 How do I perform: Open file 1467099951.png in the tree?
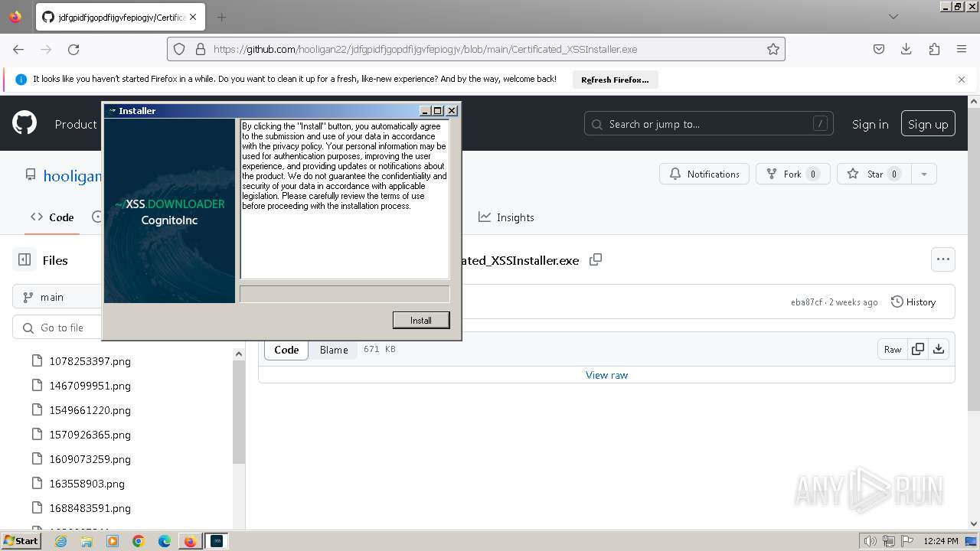point(90,386)
